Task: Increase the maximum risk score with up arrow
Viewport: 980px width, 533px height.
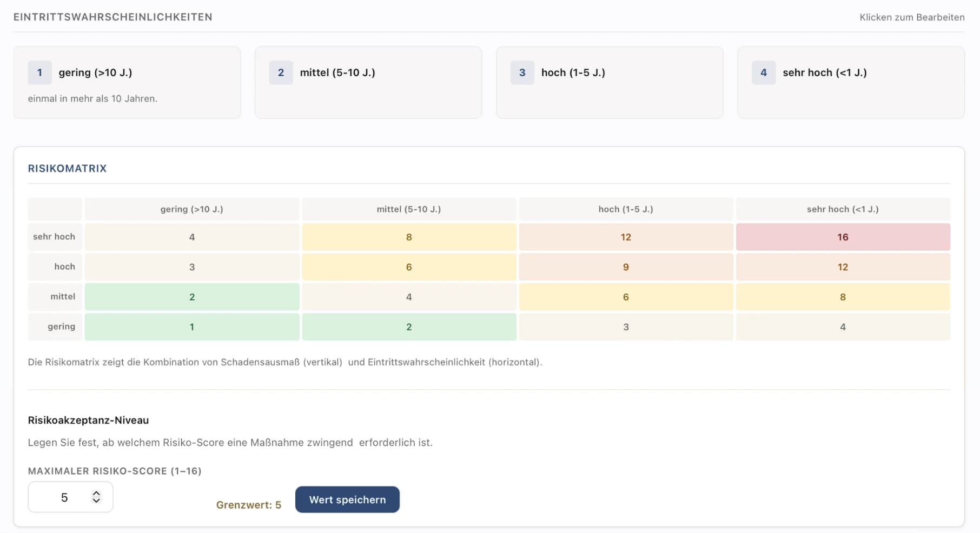Action: pos(96,494)
